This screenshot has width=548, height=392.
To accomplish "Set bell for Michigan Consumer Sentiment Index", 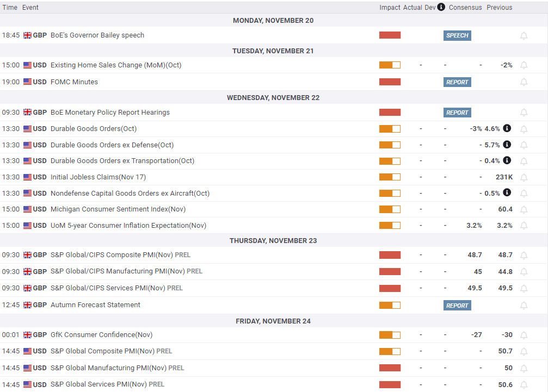I will (524, 209).
